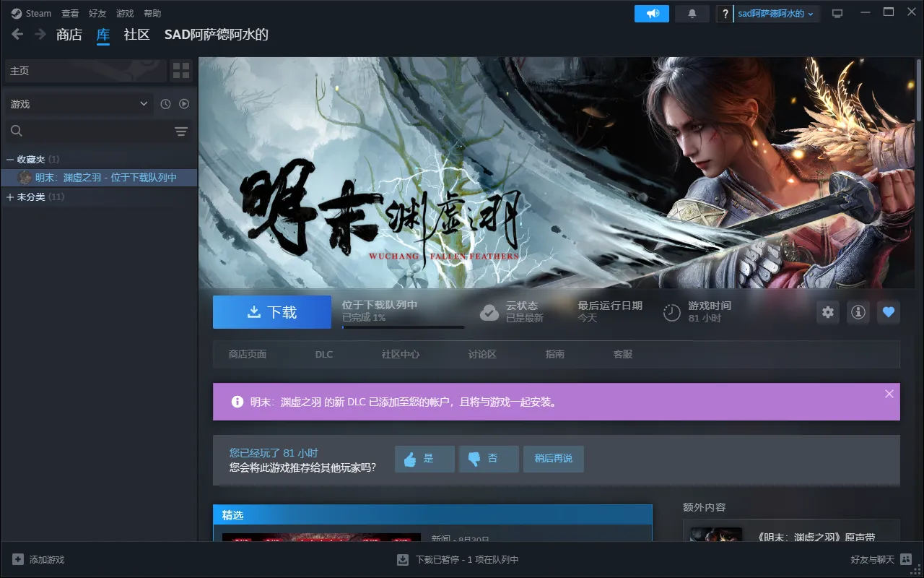The width and height of the screenshot is (924, 578).
Task: Click thumbs-down 否 recommendation button
Action: point(489,459)
